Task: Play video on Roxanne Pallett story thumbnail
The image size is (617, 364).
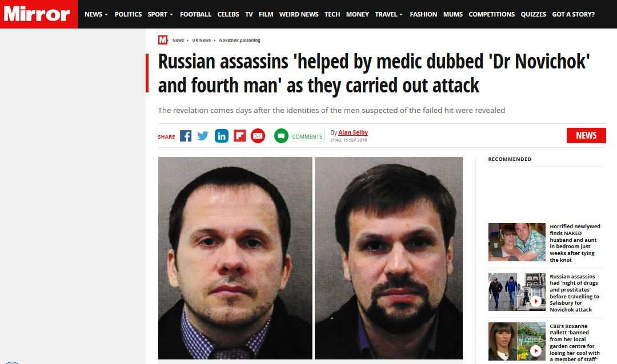Action: [x=535, y=351]
